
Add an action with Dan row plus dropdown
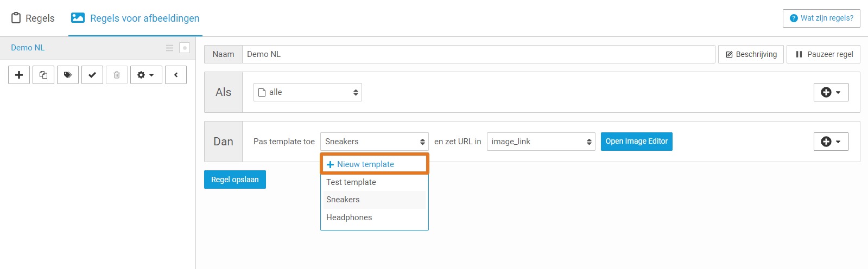[x=831, y=142]
